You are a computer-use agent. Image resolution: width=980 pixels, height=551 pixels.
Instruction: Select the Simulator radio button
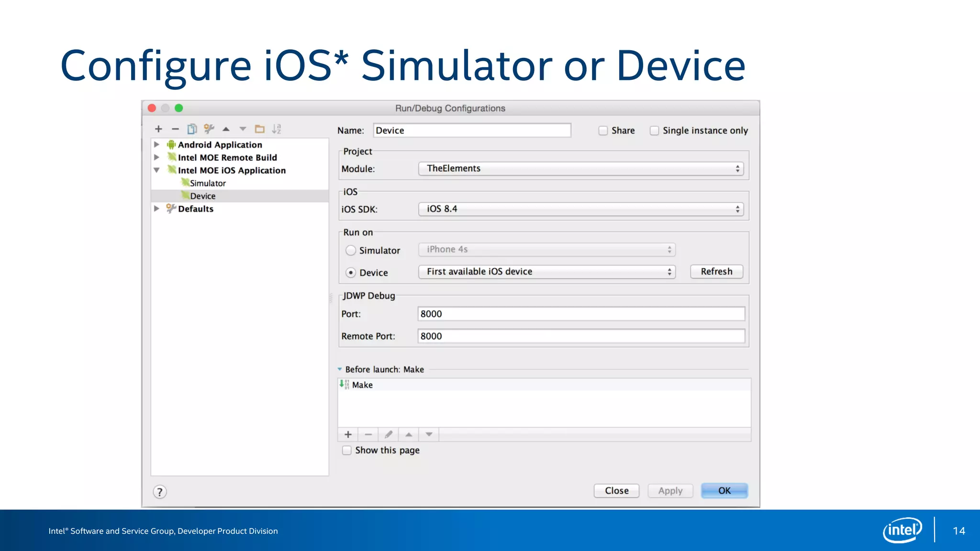(x=351, y=250)
